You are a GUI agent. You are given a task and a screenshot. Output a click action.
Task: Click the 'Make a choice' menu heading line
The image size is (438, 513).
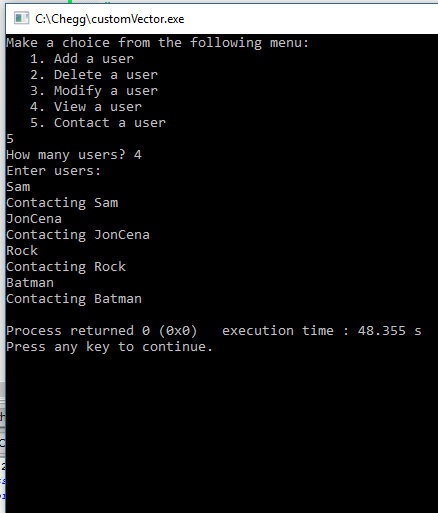coord(158,43)
